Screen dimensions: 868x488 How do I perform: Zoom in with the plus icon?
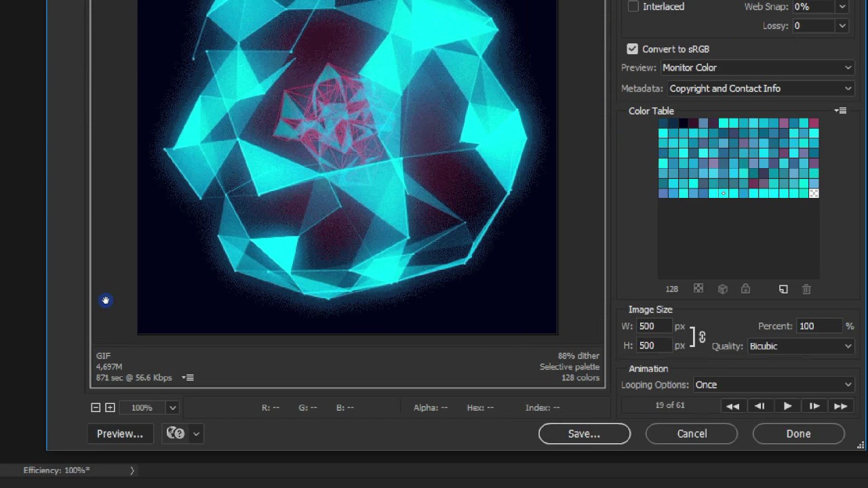pos(110,407)
